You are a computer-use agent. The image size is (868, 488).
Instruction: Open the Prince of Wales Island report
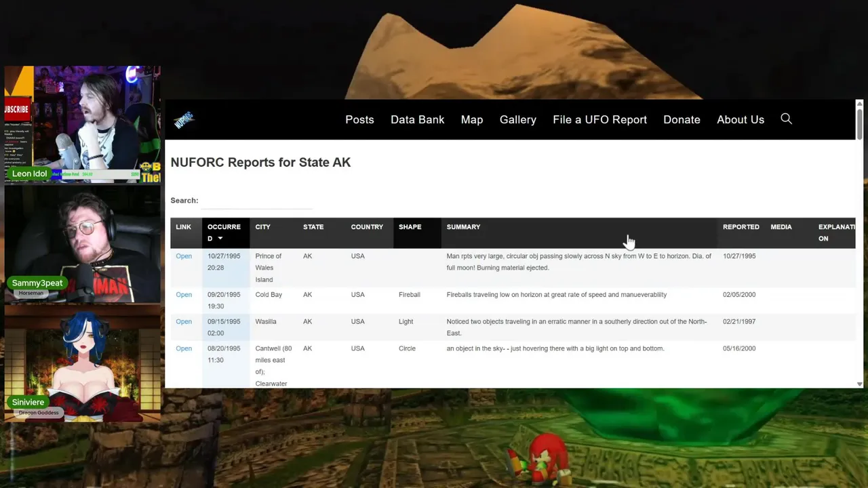coord(184,256)
